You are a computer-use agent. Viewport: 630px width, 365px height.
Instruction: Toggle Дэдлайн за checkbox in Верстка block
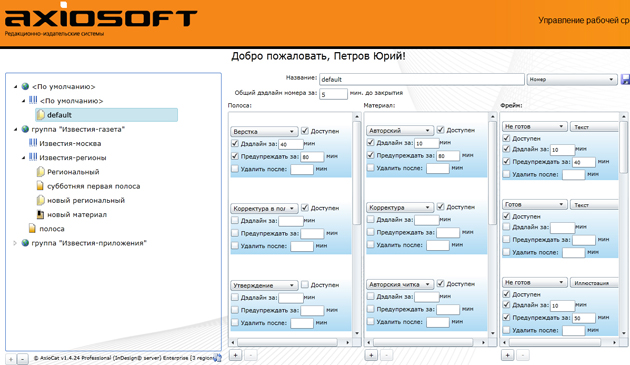coord(235,143)
